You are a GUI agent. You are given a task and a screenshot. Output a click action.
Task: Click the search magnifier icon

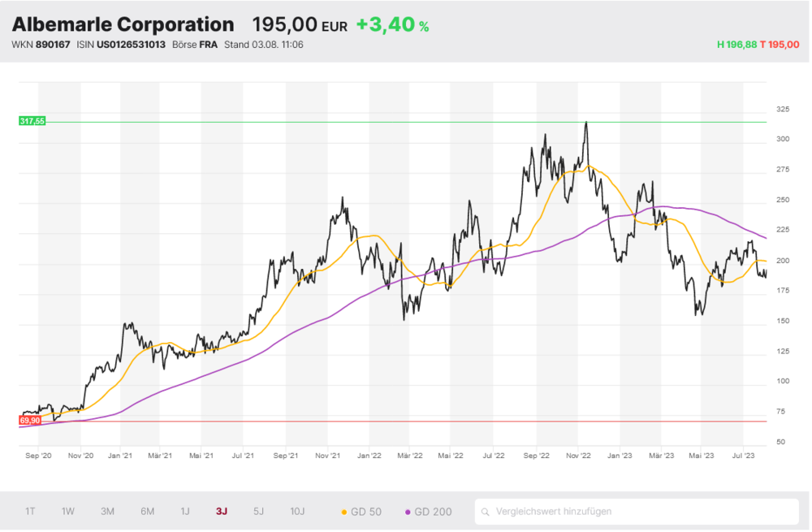point(486,513)
